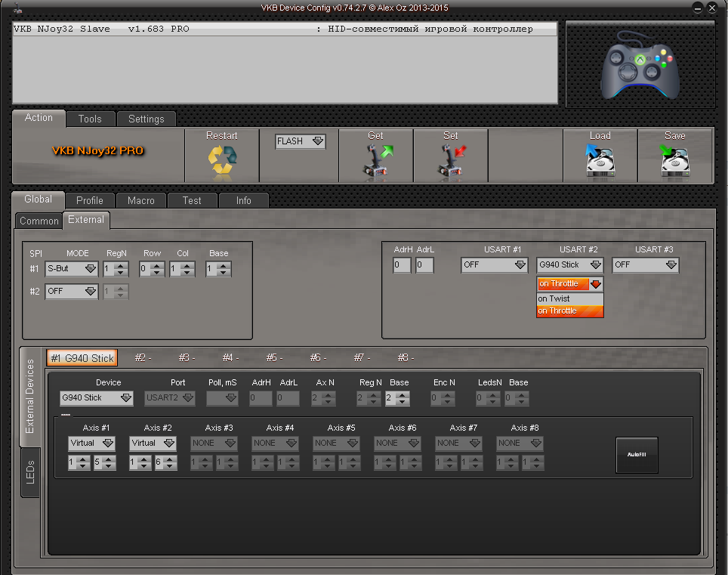
Task: Open the Axis #3 NONE dropdown
Action: (x=214, y=443)
